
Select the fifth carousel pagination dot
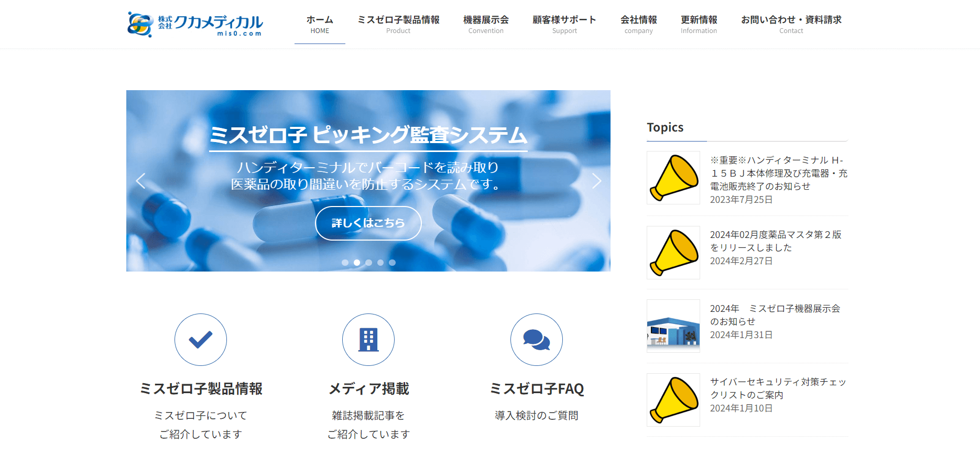[392, 263]
